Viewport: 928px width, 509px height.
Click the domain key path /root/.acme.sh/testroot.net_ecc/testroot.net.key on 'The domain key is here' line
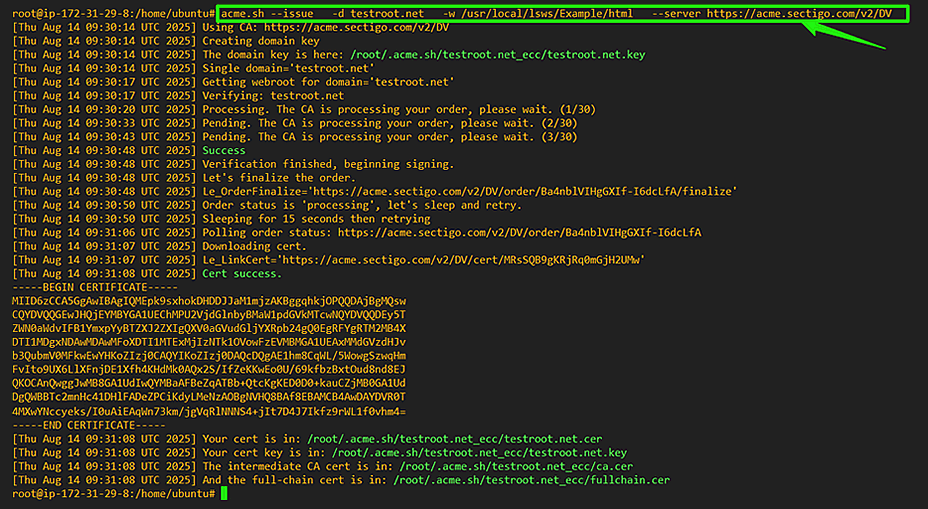coord(498,54)
